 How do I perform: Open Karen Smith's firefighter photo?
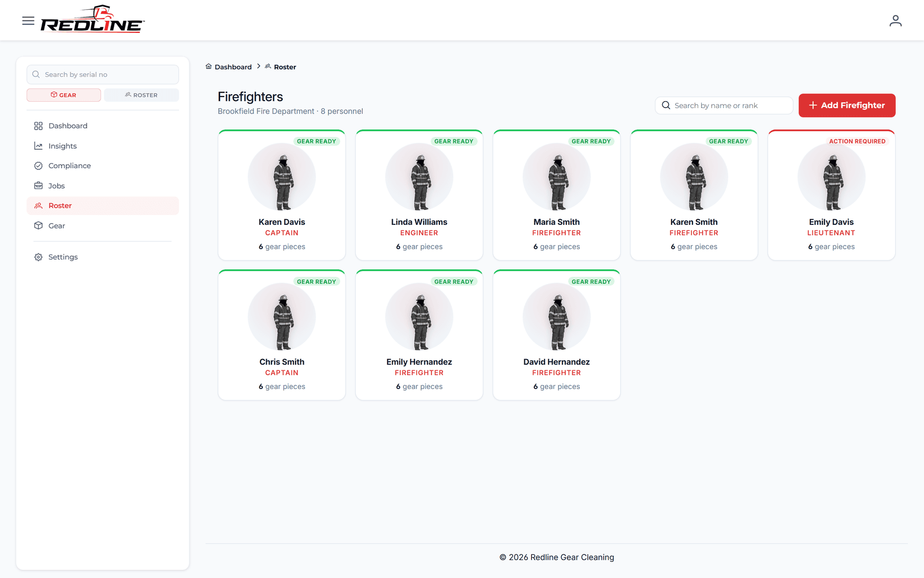click(x=694, y=177)
